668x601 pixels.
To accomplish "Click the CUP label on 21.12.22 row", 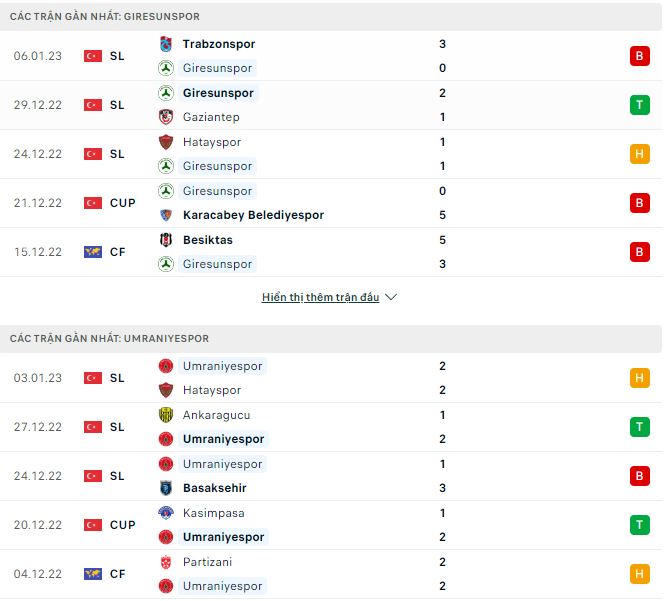I will [x=123, y=203].
